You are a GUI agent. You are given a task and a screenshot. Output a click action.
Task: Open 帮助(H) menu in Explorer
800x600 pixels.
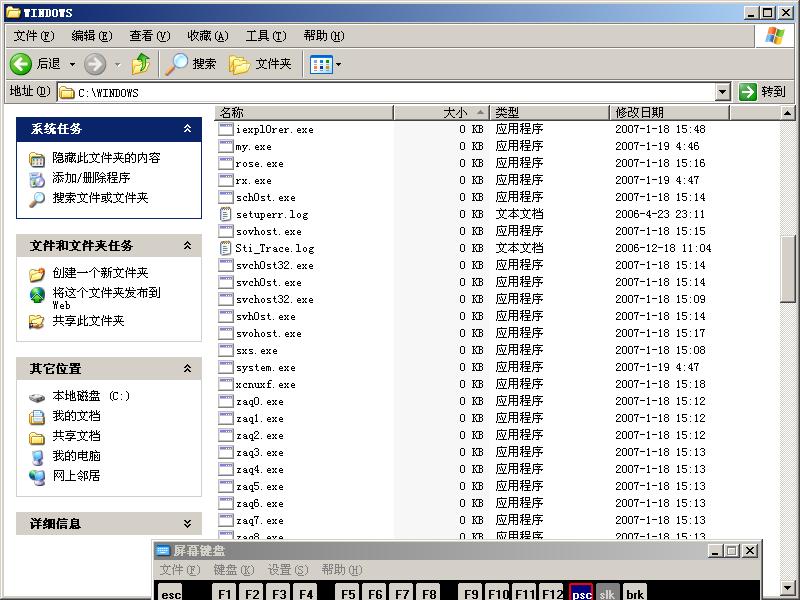(323, 36)
